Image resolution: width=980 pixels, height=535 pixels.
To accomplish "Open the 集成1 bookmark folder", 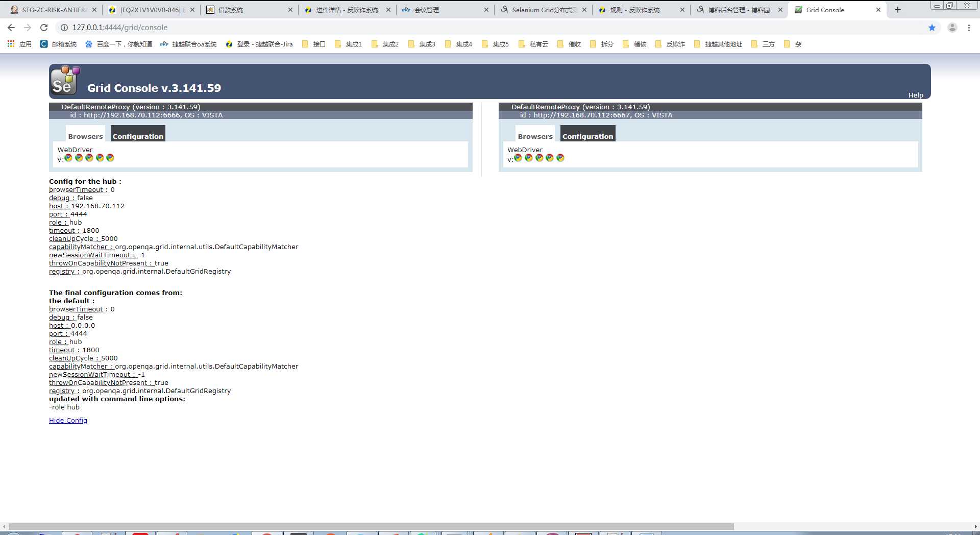I will click(x=349, y=44).
